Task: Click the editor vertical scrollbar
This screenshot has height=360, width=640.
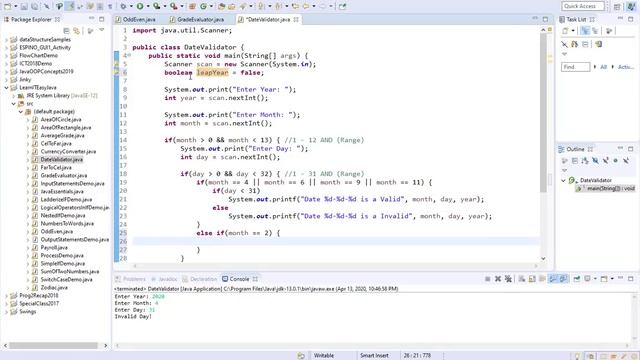Action: click(x=543, y=113)
